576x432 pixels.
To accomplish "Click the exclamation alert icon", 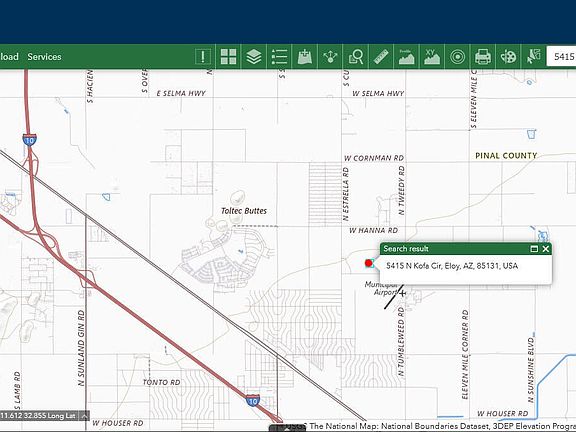I will tap(203, 57).
